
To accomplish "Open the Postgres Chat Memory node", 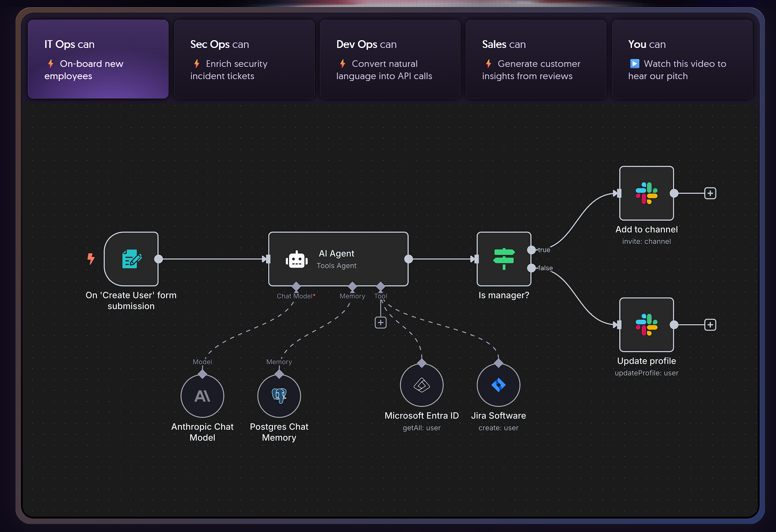I will pyautogui.click(x=279, y=396).
